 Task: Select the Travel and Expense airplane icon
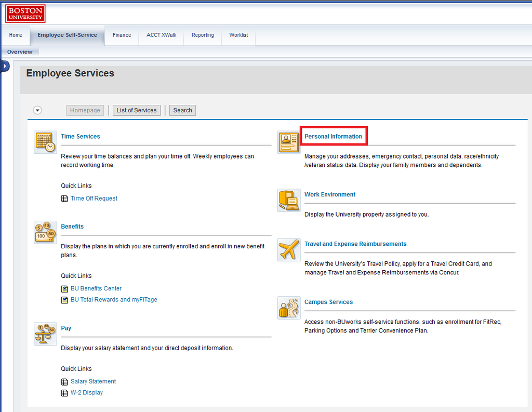288,249
